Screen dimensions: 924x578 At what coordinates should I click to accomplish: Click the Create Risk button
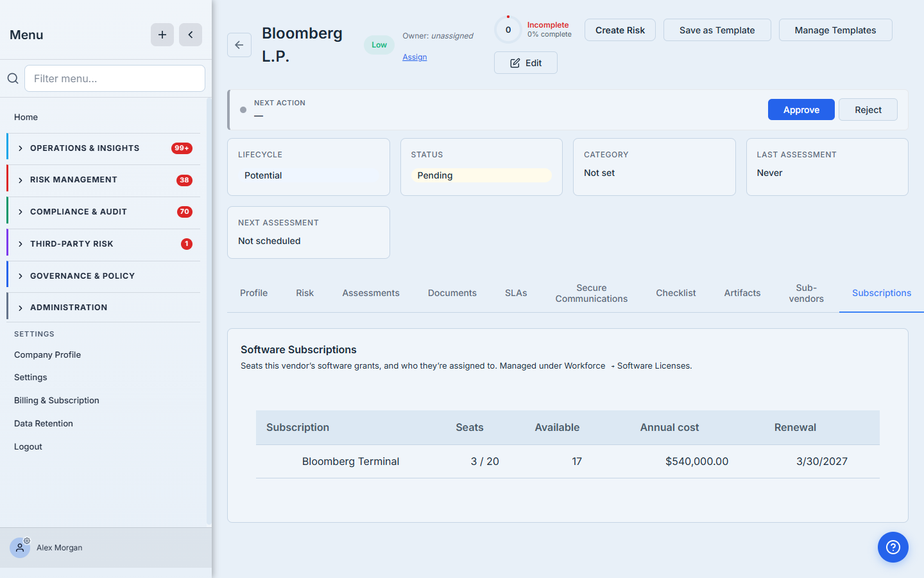pos(620,30)
